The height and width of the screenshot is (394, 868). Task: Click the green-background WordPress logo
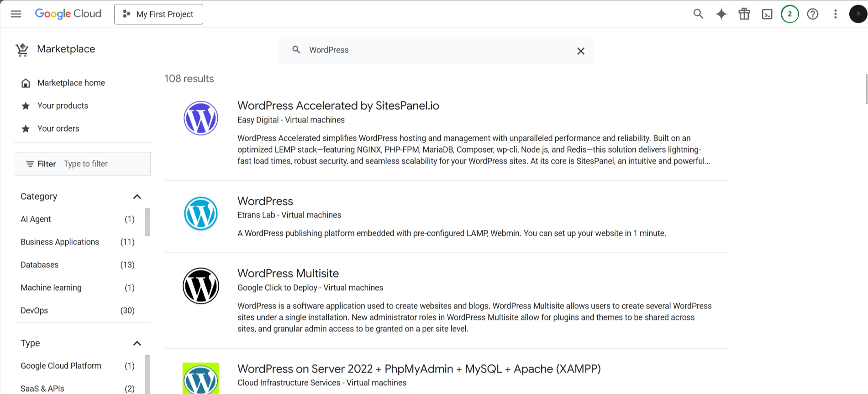click(x=201, y=378)
